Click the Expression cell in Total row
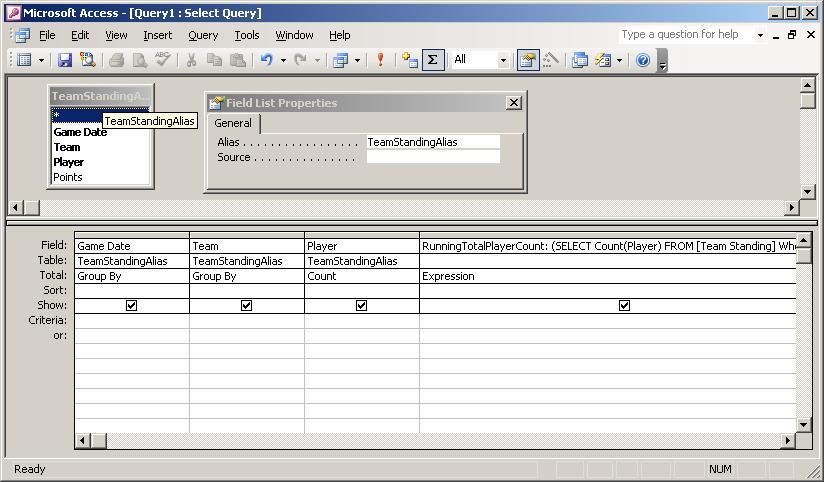The height and width of the screenshot is (482, 824). pos(608,276)
